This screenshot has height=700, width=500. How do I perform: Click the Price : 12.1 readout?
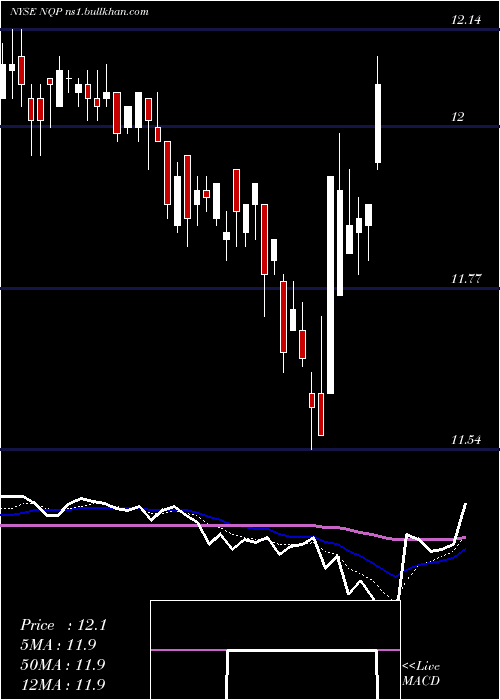(63, 625)
